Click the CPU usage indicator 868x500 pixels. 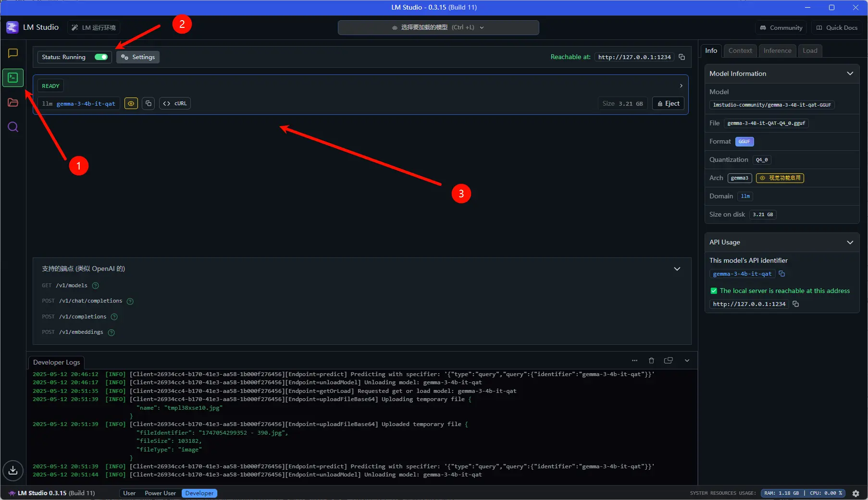coord(826,493)
